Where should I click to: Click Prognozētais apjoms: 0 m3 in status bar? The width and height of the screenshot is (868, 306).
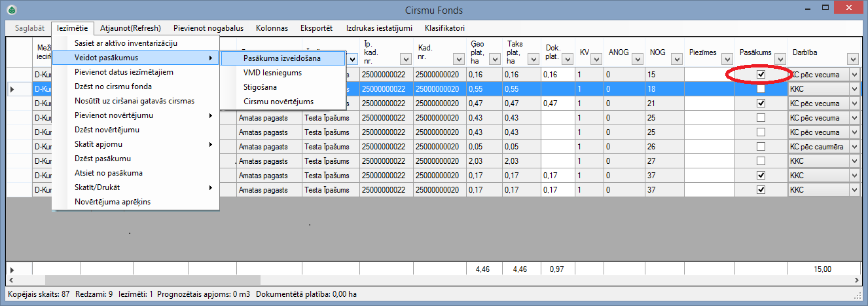(x=204, y=294)
